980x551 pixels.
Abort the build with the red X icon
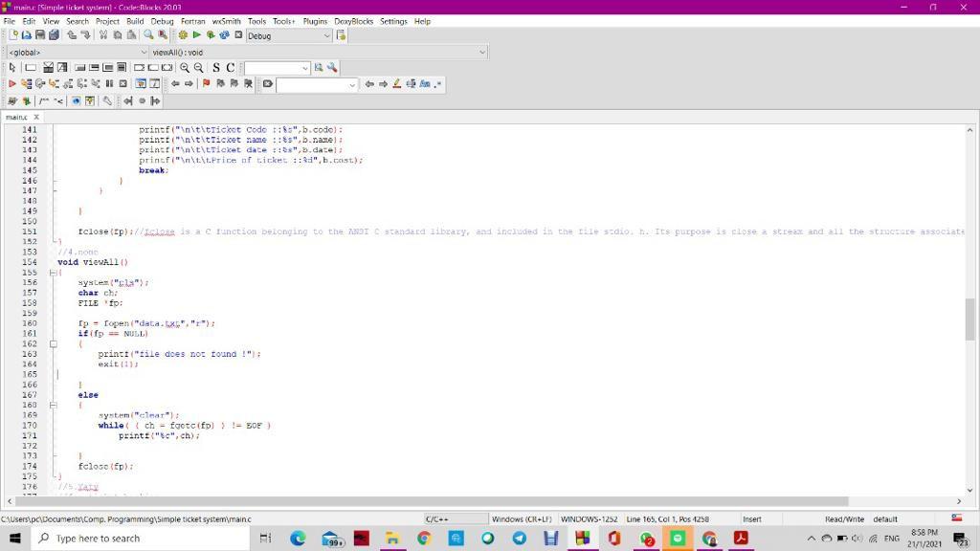click(237, 35)
